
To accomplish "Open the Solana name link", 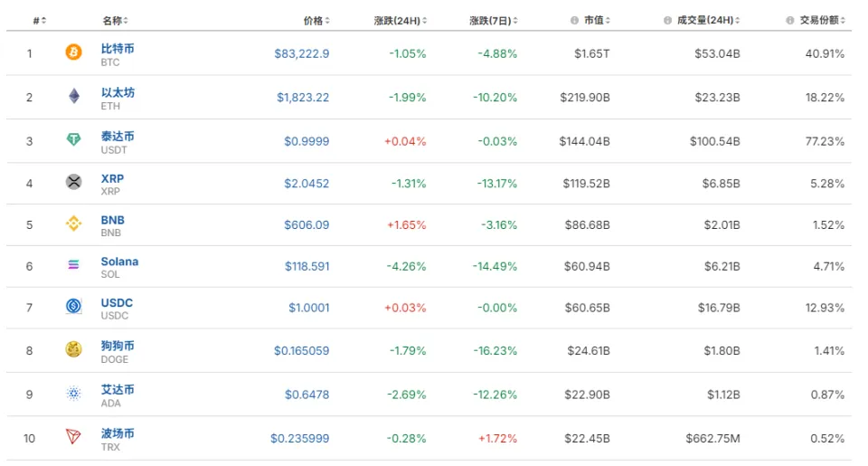I will tap(119, 262).
